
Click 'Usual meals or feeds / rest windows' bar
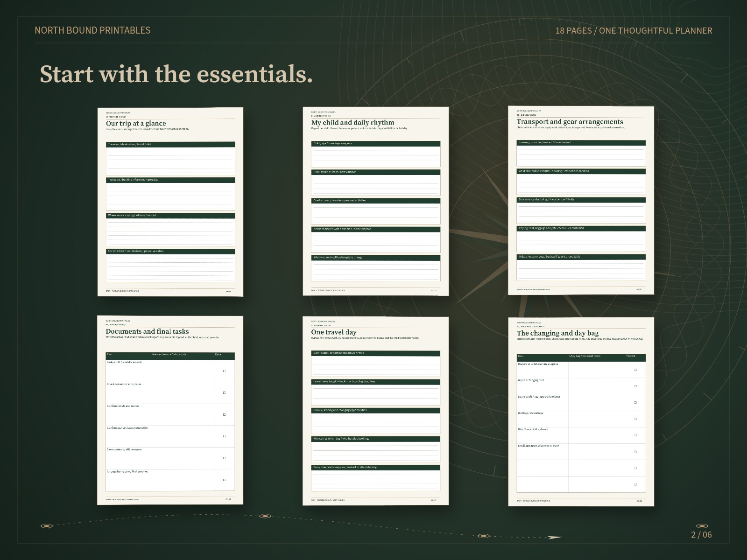(376, 172)
